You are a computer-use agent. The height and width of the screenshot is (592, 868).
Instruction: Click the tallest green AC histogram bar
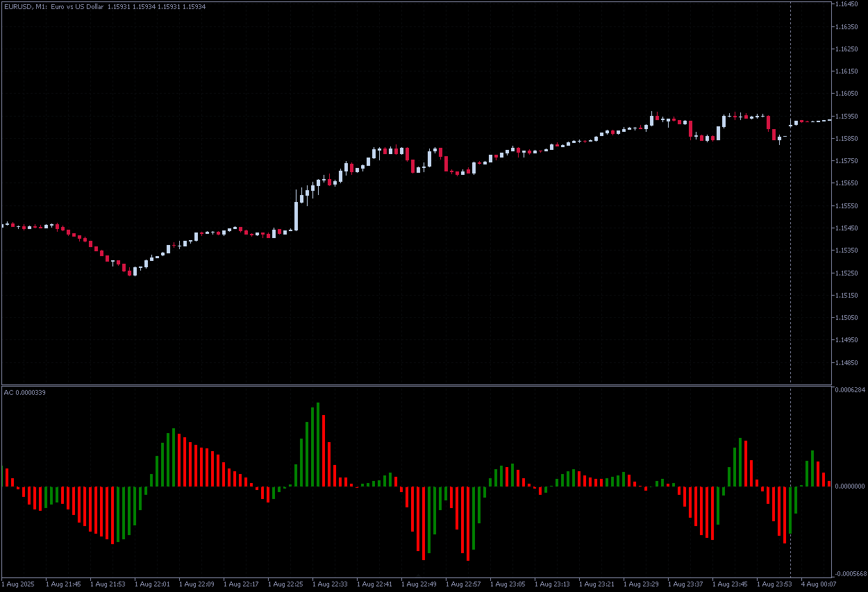[318, 444]
